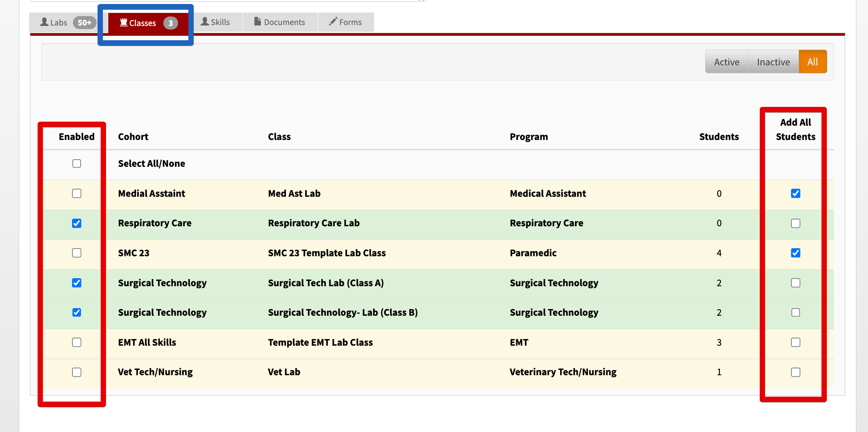Click the EMT program cell
868x432 pixels.
(519, 342)
